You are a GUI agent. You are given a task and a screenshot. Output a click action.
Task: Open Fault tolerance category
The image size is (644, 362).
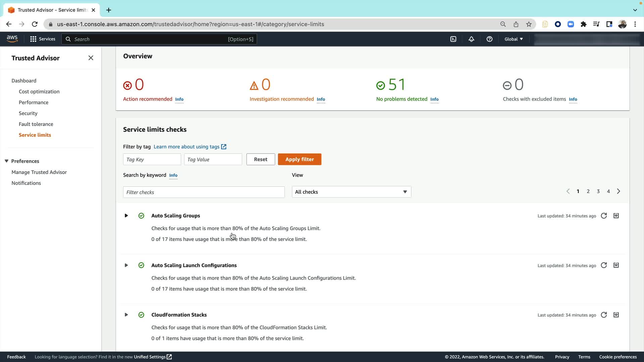[36, 124]
